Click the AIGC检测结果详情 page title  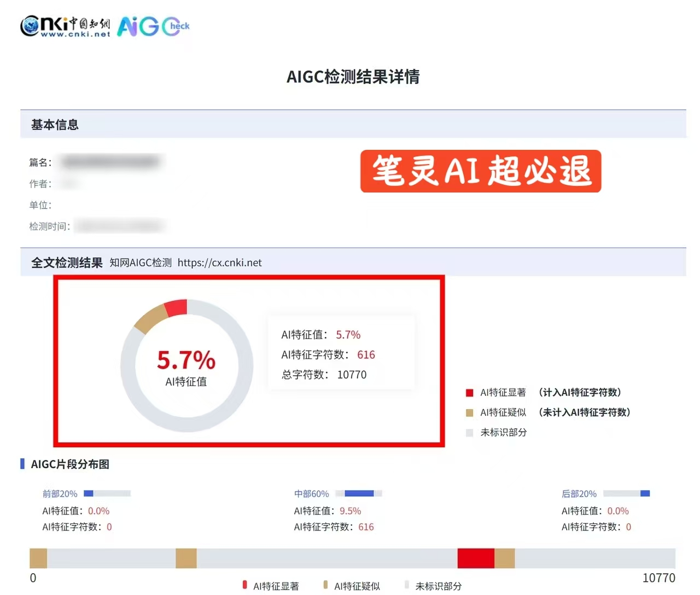click(353, 77)
